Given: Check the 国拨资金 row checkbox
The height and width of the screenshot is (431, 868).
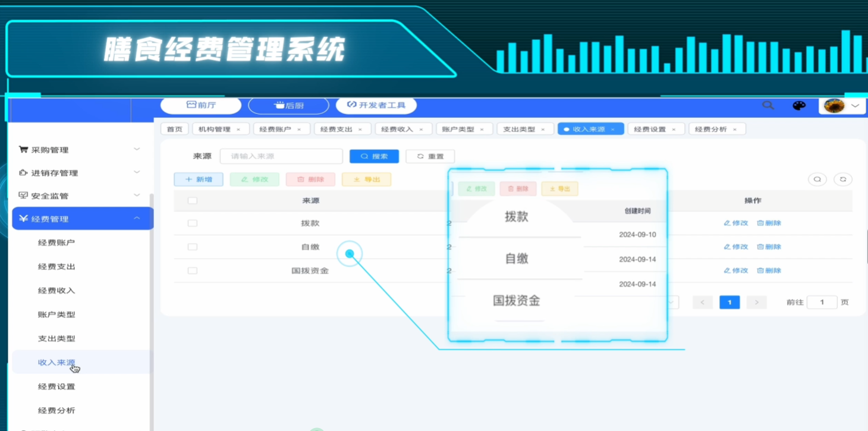Looking at the screenshot, I should click(x=192, y=270).
